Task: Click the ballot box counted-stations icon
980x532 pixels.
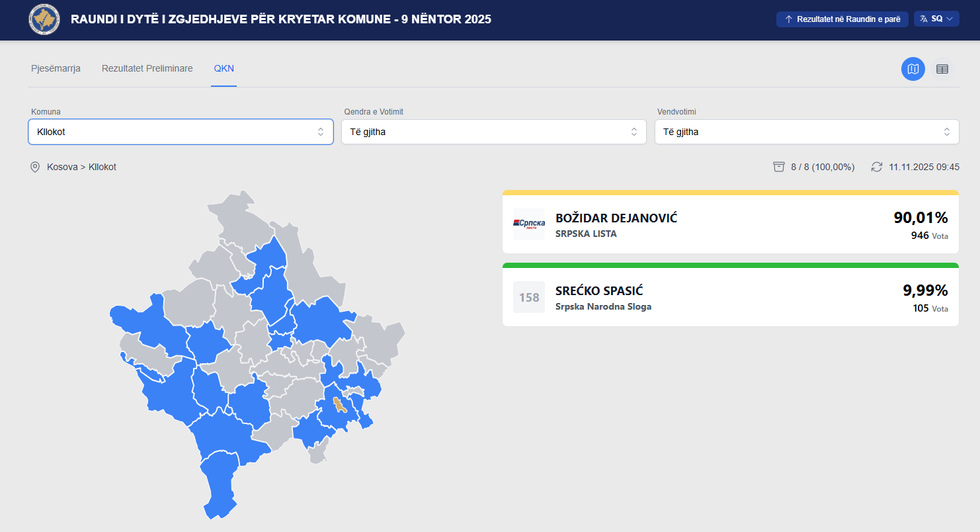Action: click(779, 167)
